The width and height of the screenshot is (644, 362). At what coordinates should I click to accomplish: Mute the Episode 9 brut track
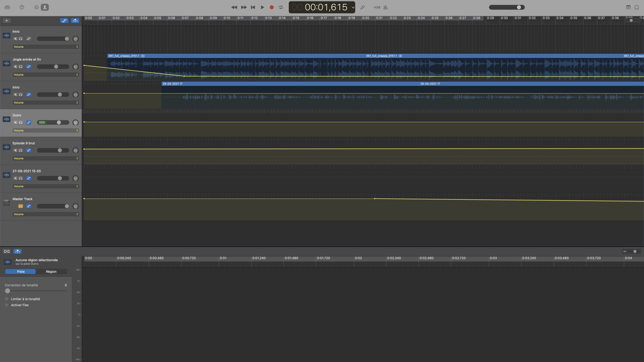pyautogui.click(x=15, y=150)
